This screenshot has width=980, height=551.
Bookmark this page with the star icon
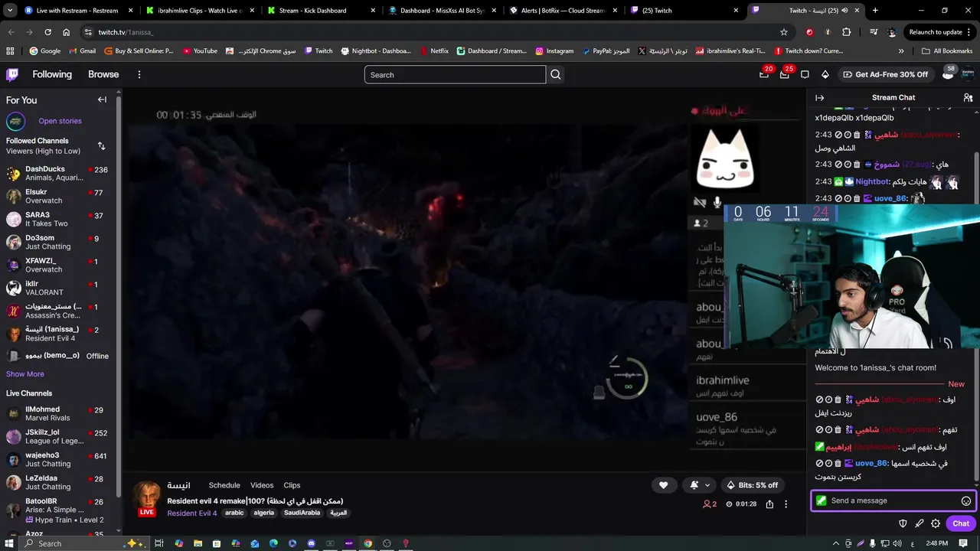coord(783,32)
